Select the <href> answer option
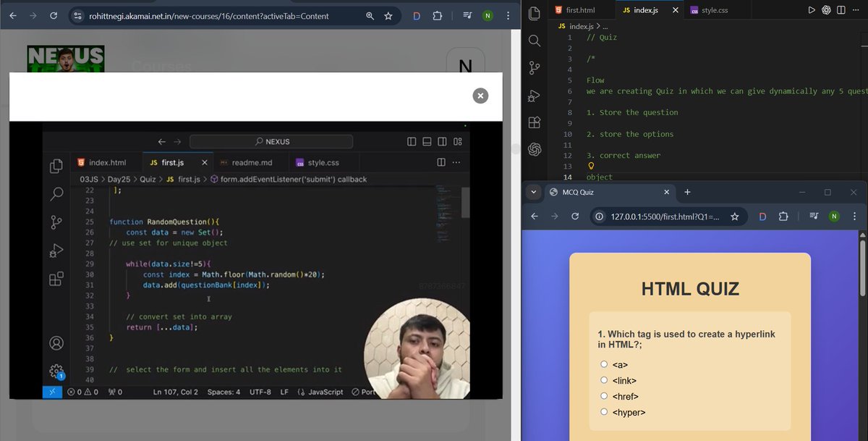868x441 pixels. point(603,395)
